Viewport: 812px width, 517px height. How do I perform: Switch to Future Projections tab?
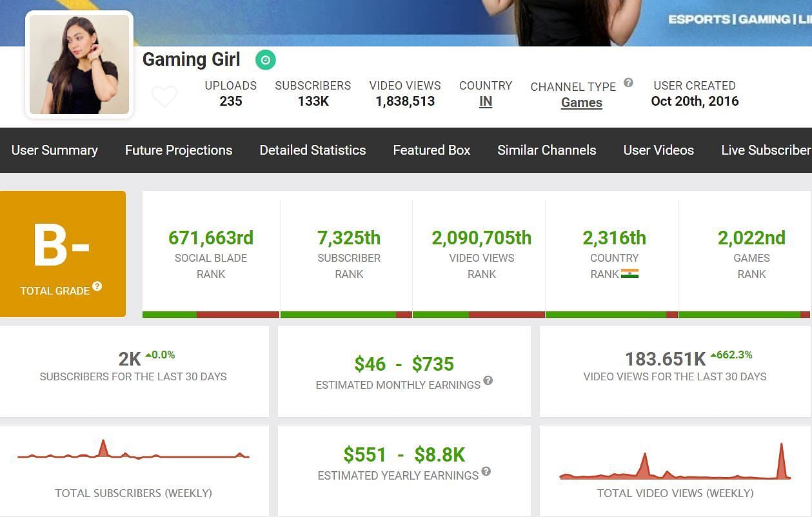pyautogui.click(x=179, y=150)
